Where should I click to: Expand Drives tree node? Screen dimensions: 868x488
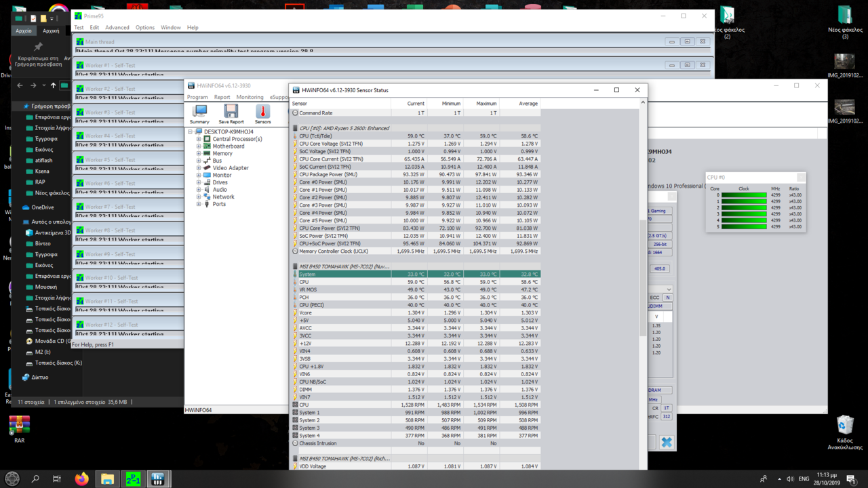pyautogui.click(x=199, y=182)
